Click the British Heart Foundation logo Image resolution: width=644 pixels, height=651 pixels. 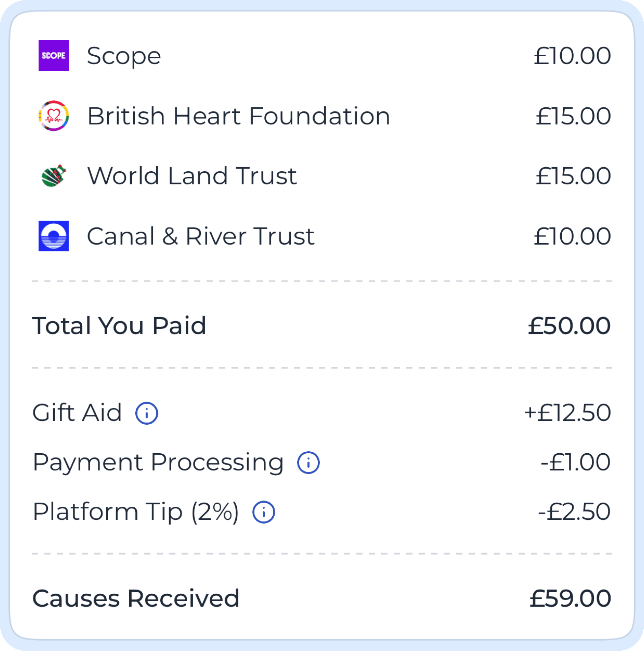point(54,116)
